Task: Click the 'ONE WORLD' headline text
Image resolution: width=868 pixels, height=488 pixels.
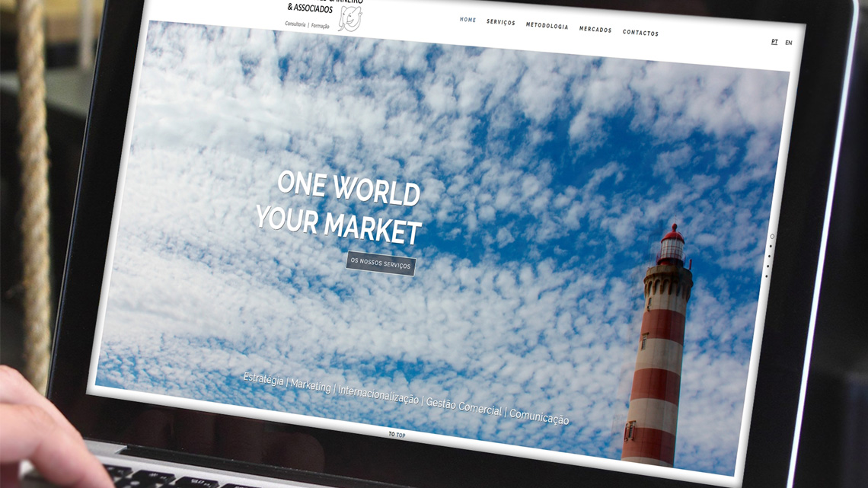Action: 349,188
